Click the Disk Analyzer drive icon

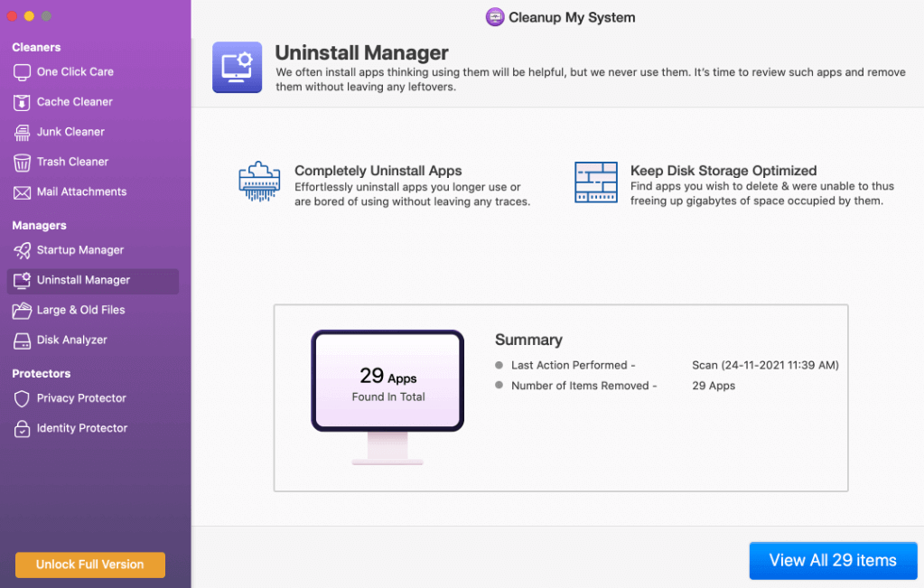pyautogui.click(x=22, y=341)
